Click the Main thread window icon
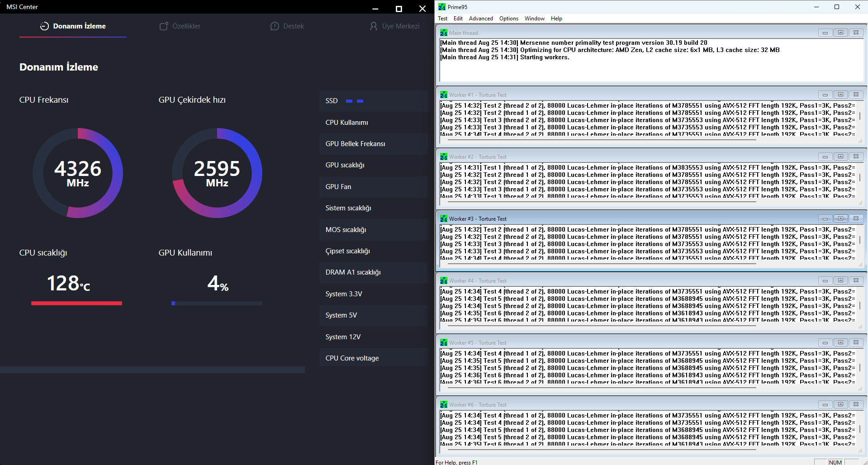Screen dimensions: 868x465 point(444,33)
